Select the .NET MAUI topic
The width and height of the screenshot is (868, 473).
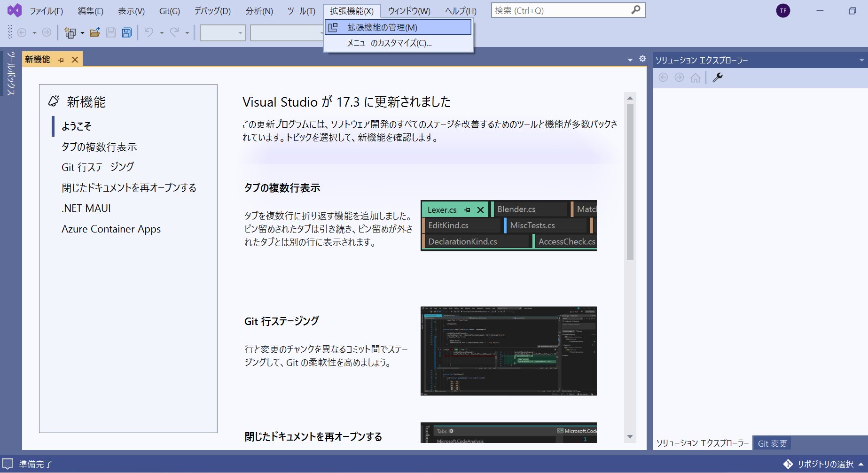tap(86, 208)
